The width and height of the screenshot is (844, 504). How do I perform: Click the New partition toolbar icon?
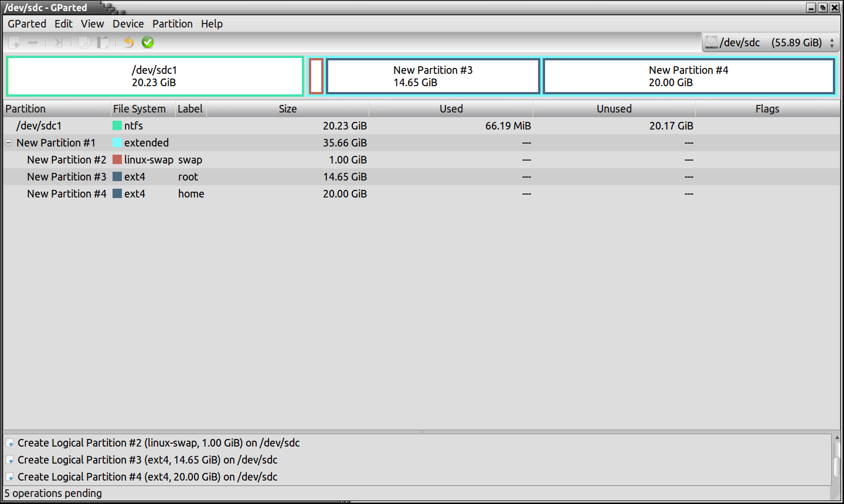pos(14,42)
